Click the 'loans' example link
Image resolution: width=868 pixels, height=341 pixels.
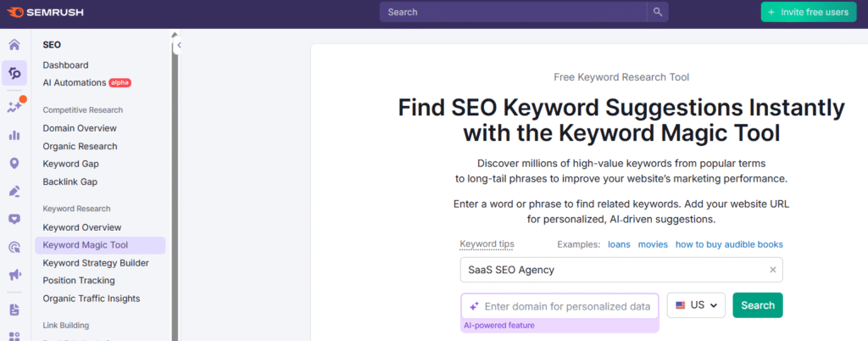(x=619, y=244)
